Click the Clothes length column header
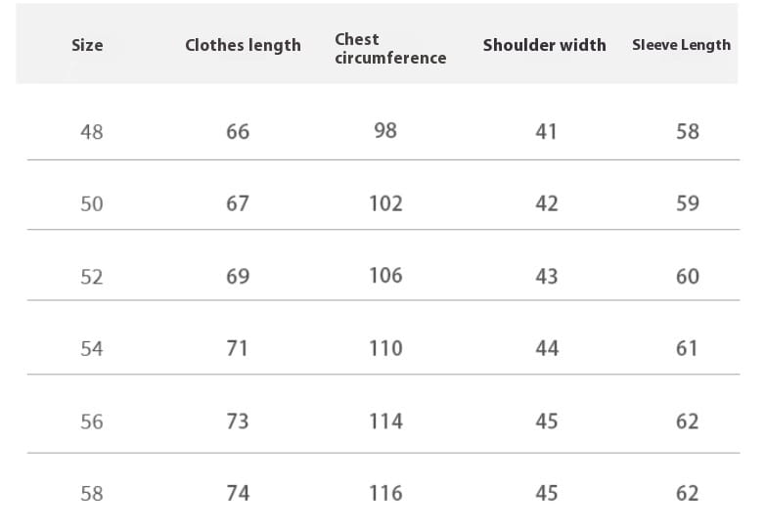Image resolution: width=765 pixels, height=532 pixels. click(x=243, y=45)
